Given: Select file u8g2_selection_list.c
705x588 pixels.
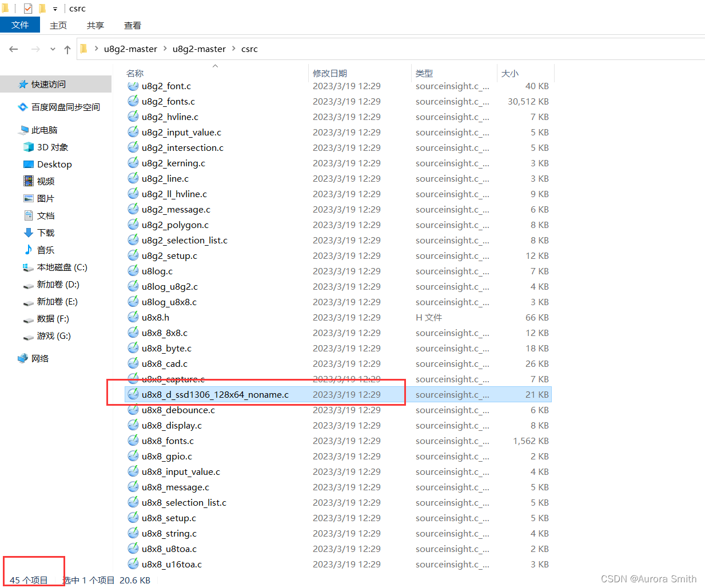Looking at the screenshot, I should pos(338,240).
